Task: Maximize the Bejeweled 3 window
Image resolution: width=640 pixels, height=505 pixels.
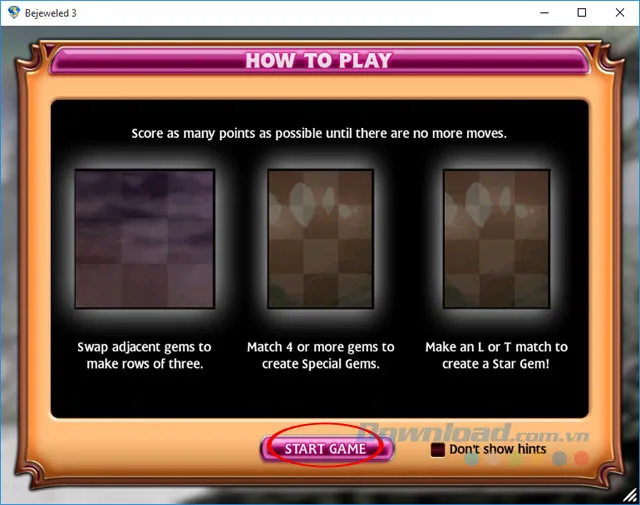Action: pyautogui.click(x=582, y=13)
